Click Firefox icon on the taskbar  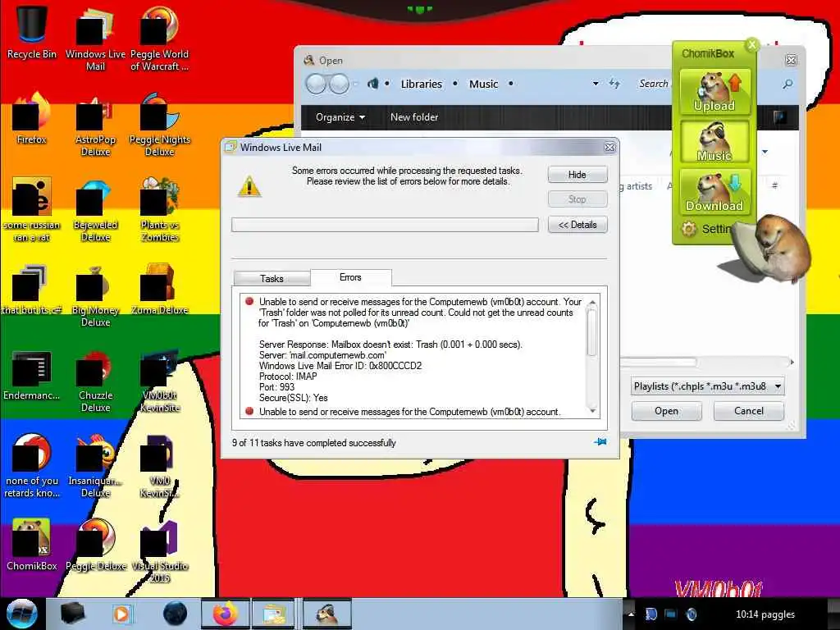pos(225,614)
